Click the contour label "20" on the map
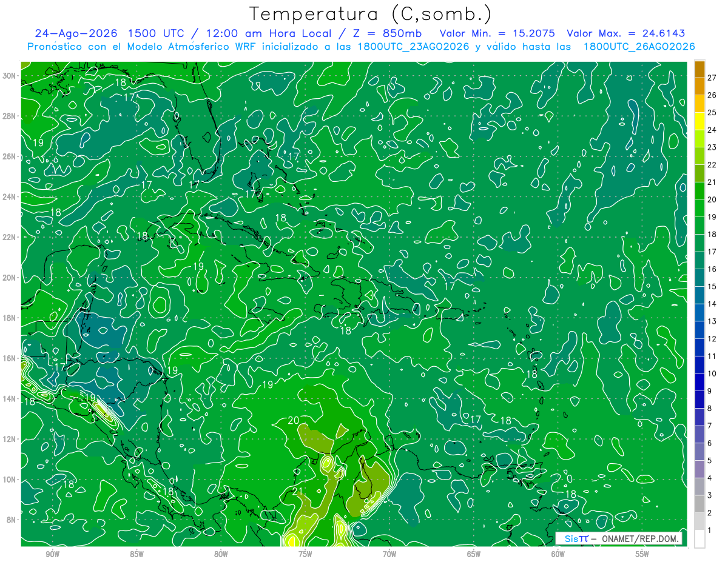Viewport: 728px width, 562px height. point(294,420)
